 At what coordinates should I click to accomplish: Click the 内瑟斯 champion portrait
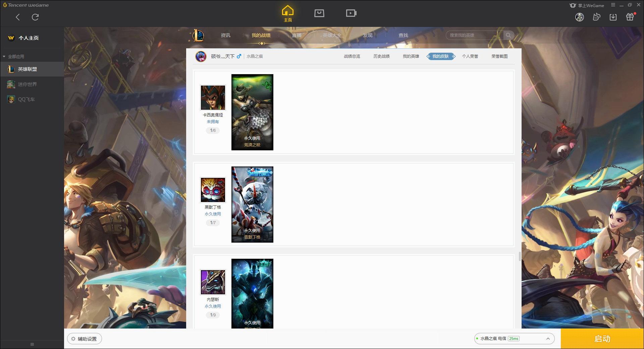213,282
